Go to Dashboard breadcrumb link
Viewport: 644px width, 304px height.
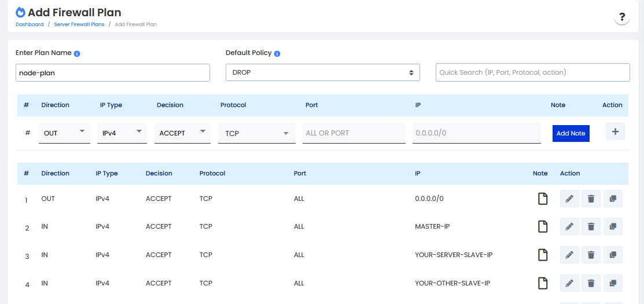pos(30,24)
